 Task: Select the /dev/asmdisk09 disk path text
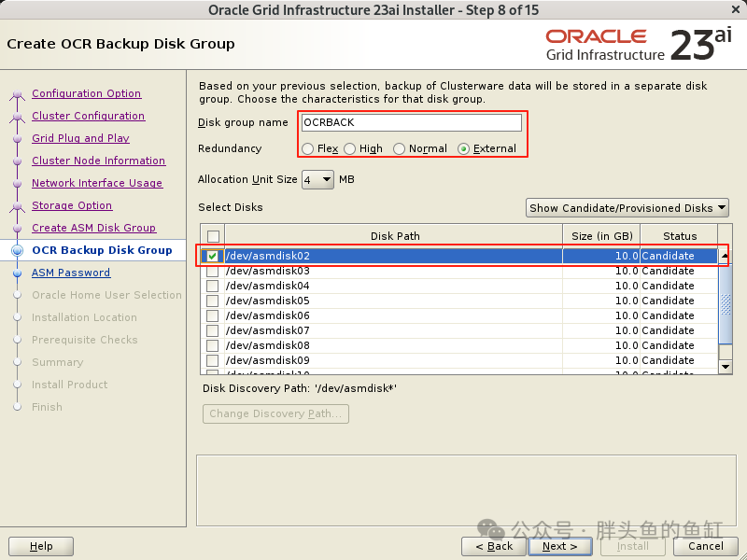(268, 360)
